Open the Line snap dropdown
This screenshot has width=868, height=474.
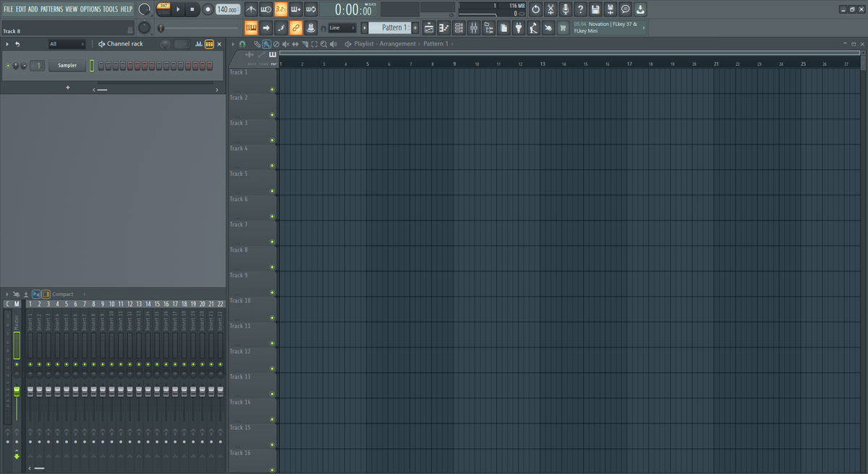pyautogui.click(x=342, y=28)
